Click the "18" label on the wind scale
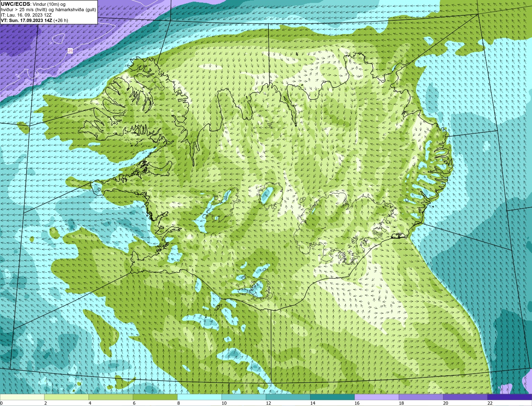Image resolution: width=532 pixels, height=406 pixels. tap(401, 403)
